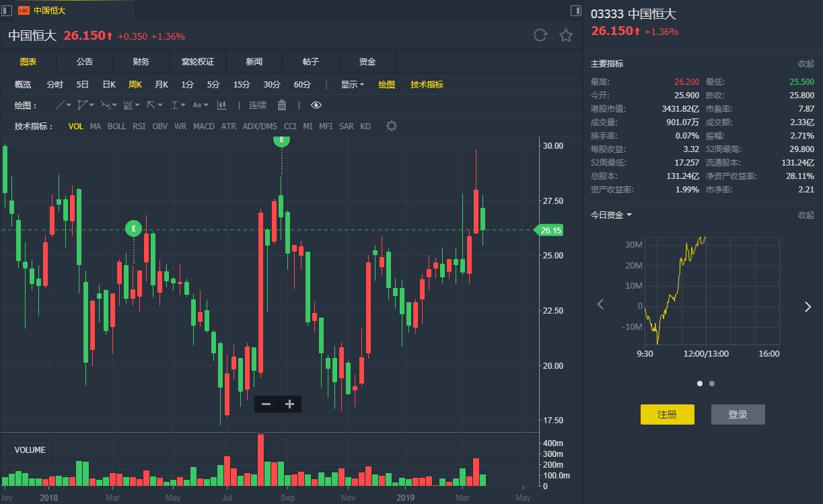Toggle 连续 continuous drawing mode
The image size is (823, 504).
point(258,105)
